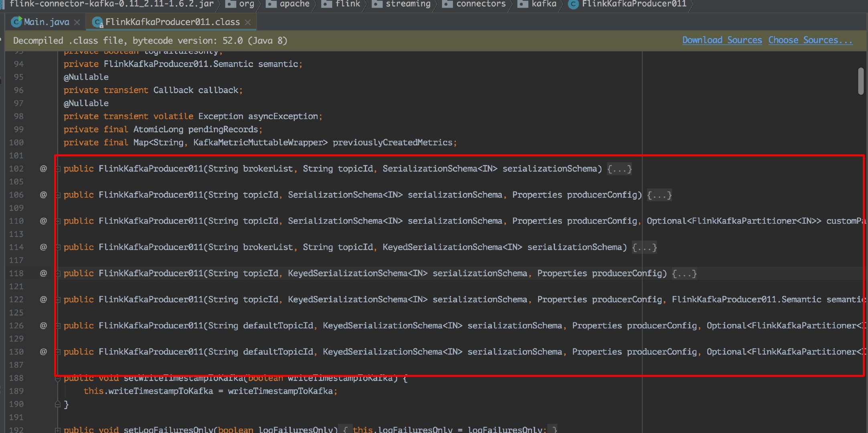
Task: Click "asyncException" on line 98
Action: tap(283, 116)
